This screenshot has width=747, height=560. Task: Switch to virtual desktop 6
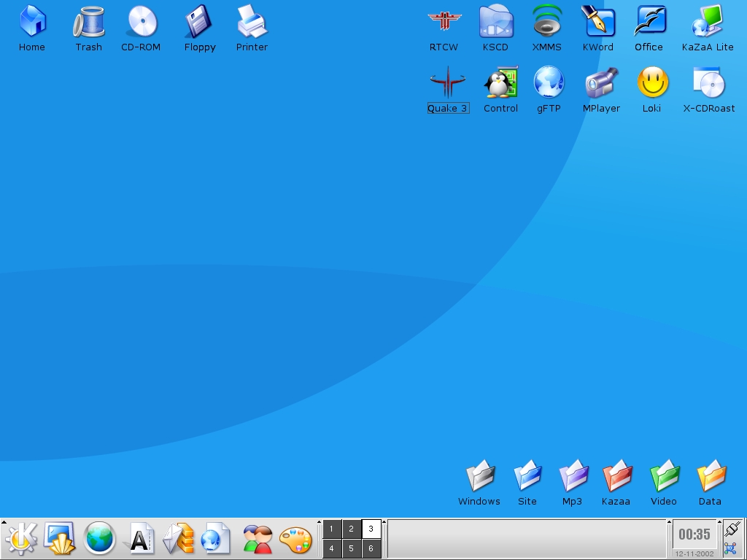click(371, 548)
